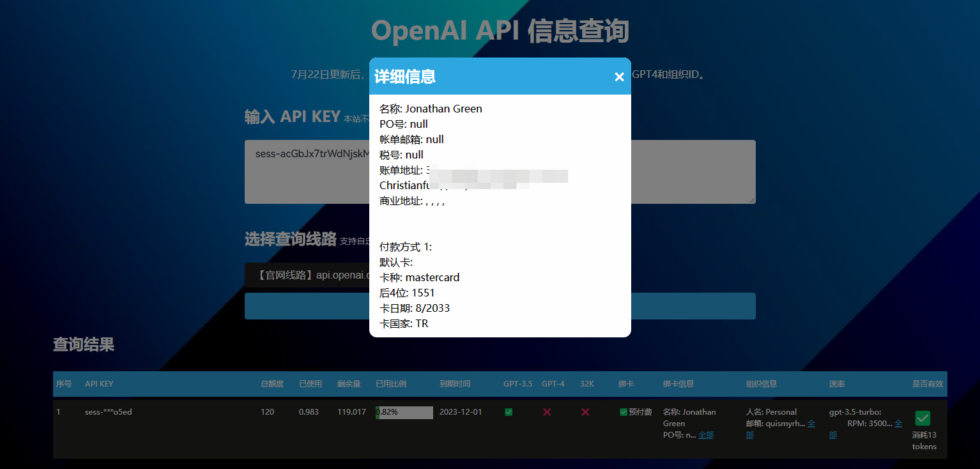Click the 绑卡信息 column header

[678, 384]
